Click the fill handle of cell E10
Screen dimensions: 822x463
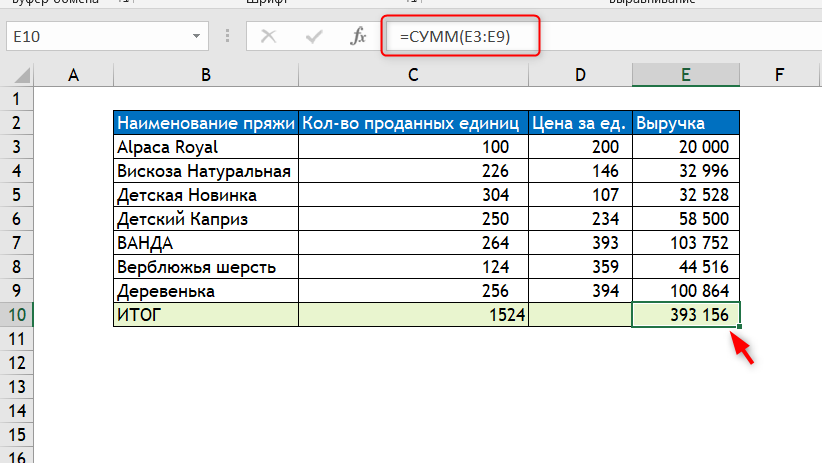tap(739, 327)
